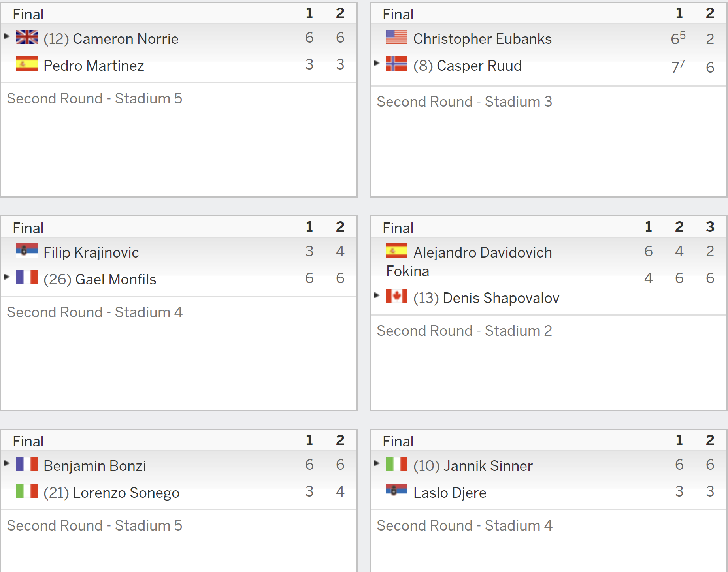
Task: Click the Serbian flag beside Filip Krajinovic
Action: [27, 250]
